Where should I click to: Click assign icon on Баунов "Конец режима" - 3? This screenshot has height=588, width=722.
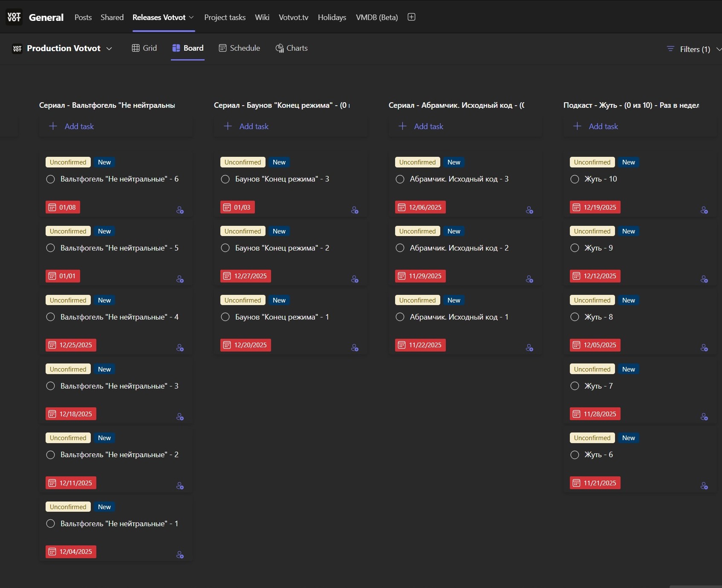355,210
